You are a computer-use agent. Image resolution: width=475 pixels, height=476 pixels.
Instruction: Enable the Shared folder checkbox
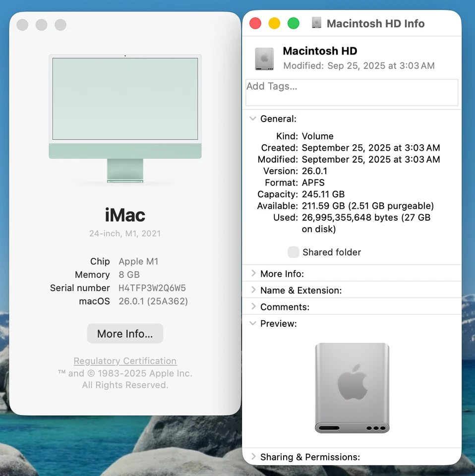pyautogui.click(x=294, y=252)
